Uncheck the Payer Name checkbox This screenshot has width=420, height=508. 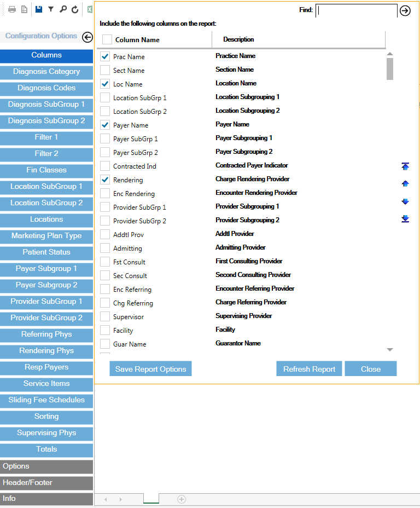pyautogui.click(x=105, y=125)
